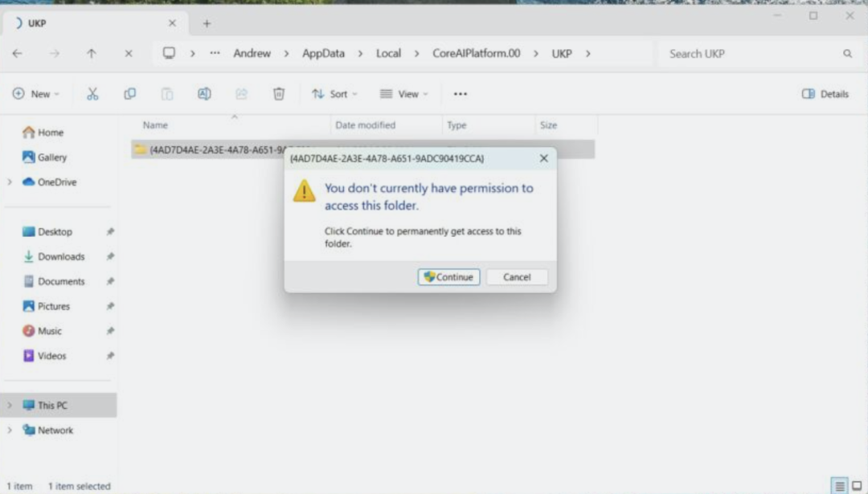Unpin Desktop using its pin icon
Screen dimensions: 868x494
click(x=110, y=231)
